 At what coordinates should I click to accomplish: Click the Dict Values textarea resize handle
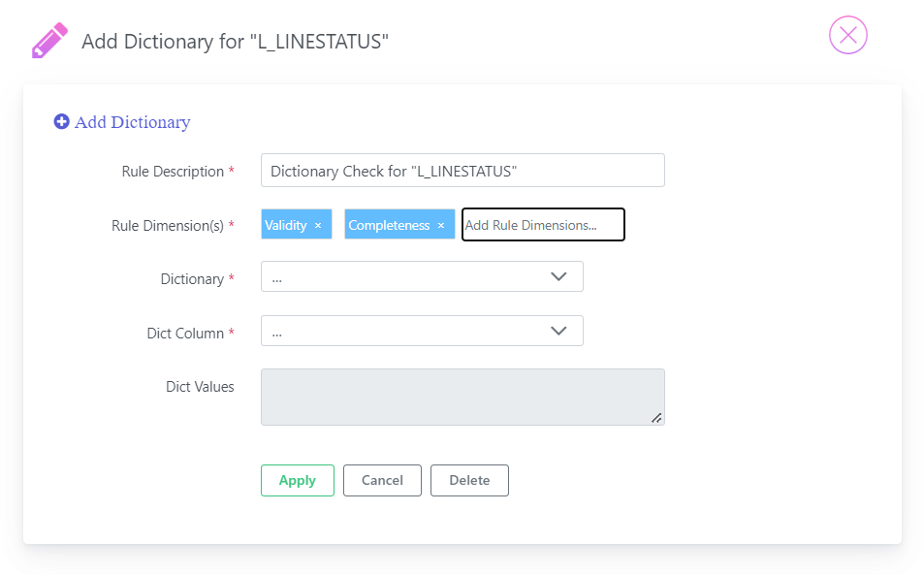pyautogui.click(x=656, y=418)
